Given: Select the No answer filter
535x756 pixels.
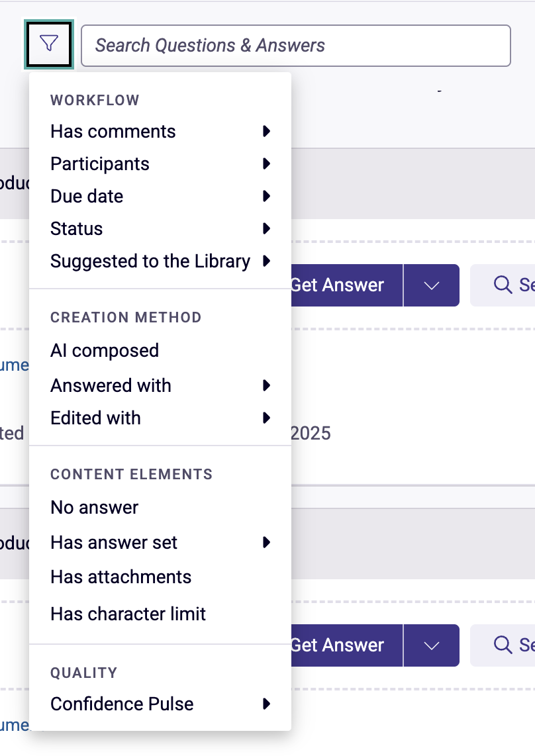Looking at the screenshot, I should pos(160,507).
